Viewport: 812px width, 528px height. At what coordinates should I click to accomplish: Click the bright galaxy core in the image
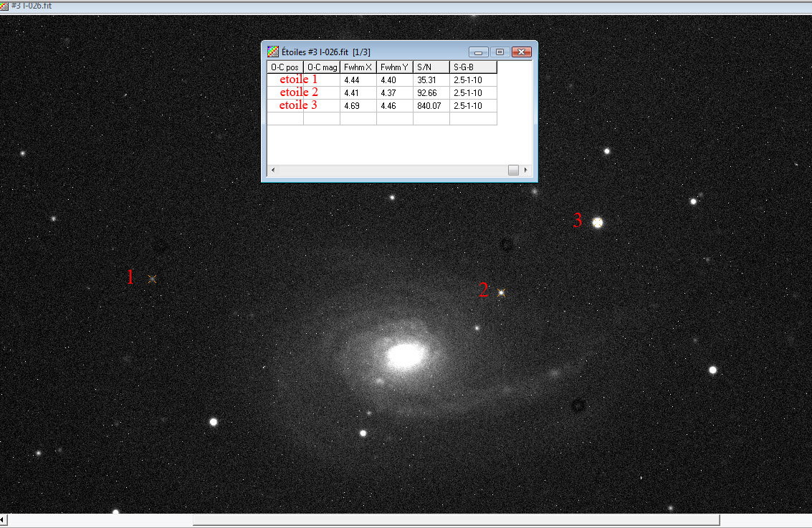406,356
